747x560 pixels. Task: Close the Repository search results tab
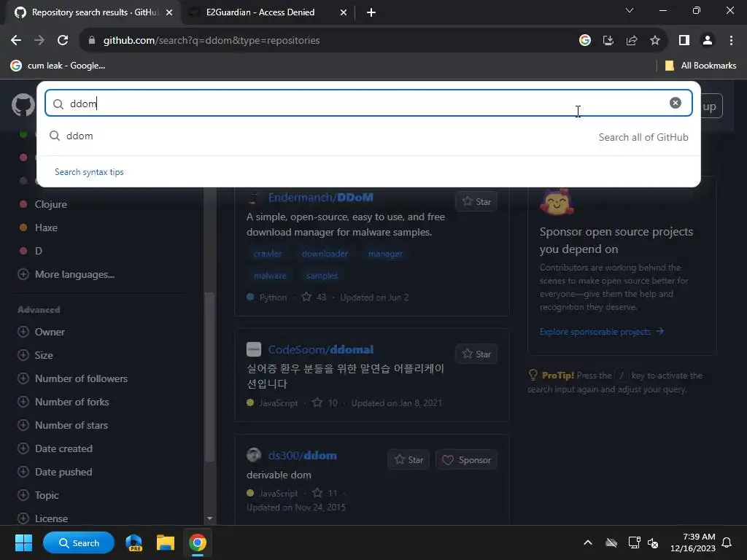tap(169, 12)
